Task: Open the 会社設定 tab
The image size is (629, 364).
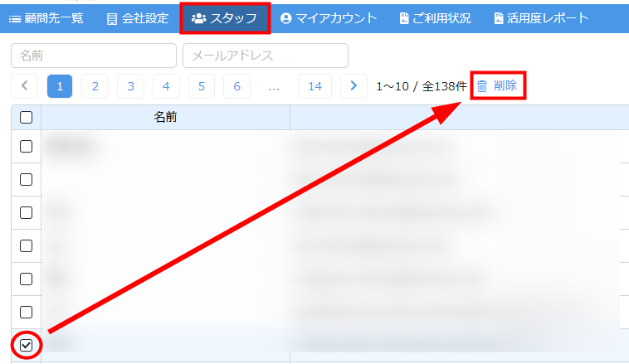Action: pyautogui.click(x=138, y=18)
